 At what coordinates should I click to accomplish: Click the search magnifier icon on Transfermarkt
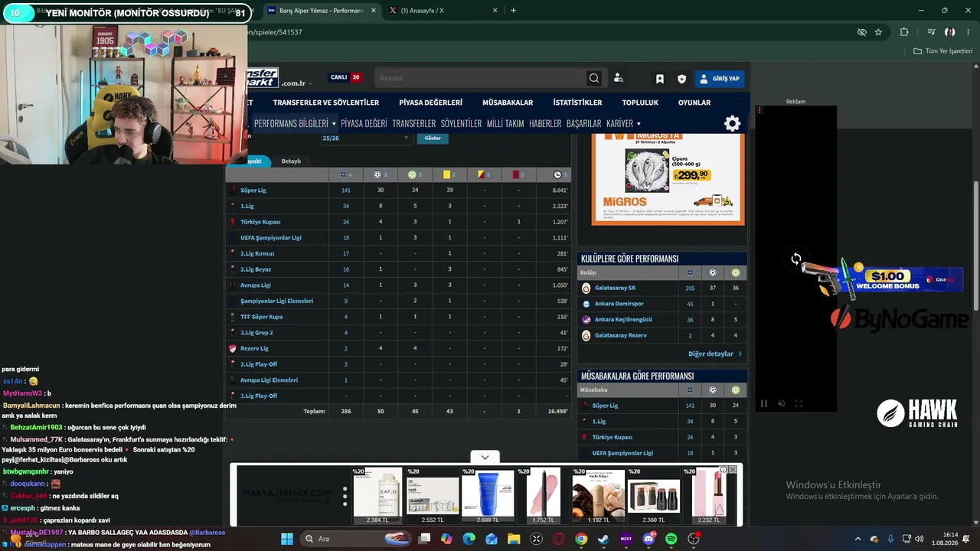(594, 78)
